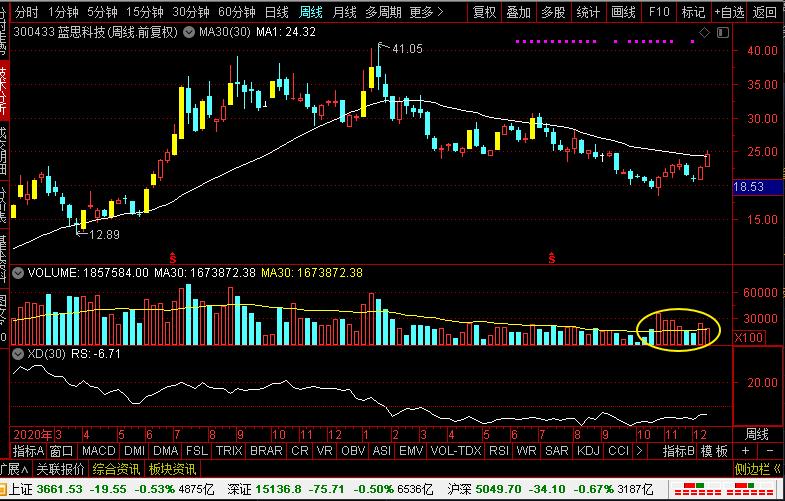Image resolution: width=785 pixels, height=501 pixels.
Task: Click the 周线 label beside time axis
Action: point(757,434)
